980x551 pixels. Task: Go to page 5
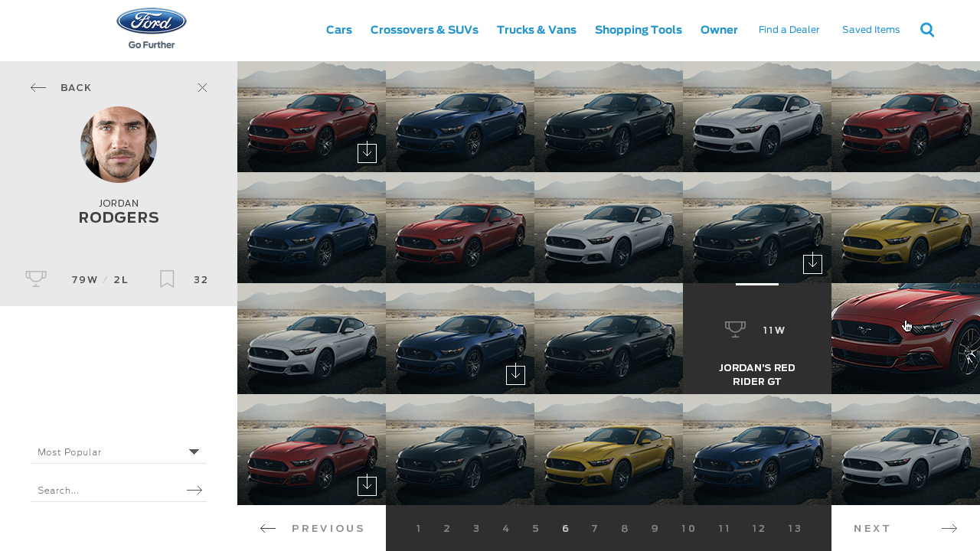(x=536, y=528)
